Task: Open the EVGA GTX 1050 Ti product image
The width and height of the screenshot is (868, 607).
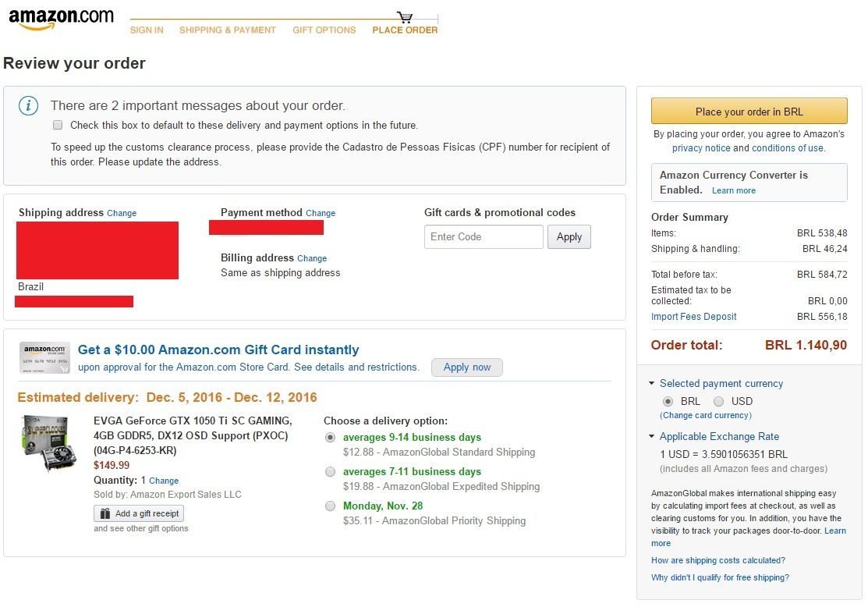Action: 47,443
